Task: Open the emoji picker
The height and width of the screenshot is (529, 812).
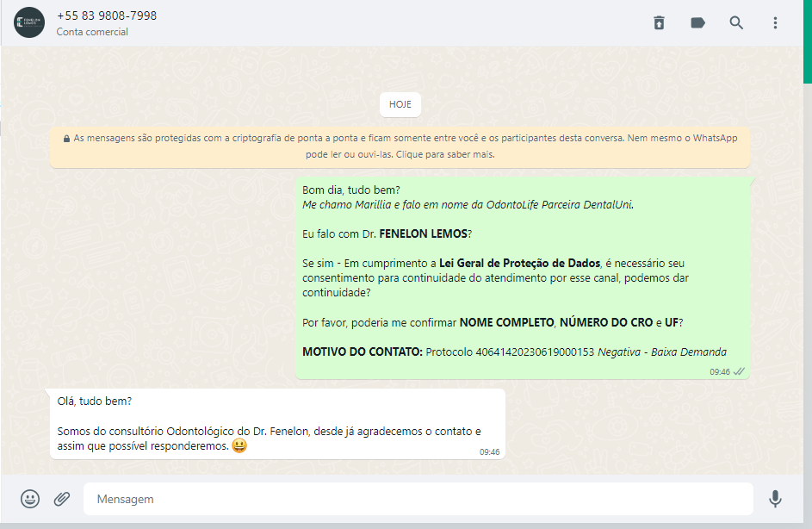Action: click(30, 499)
